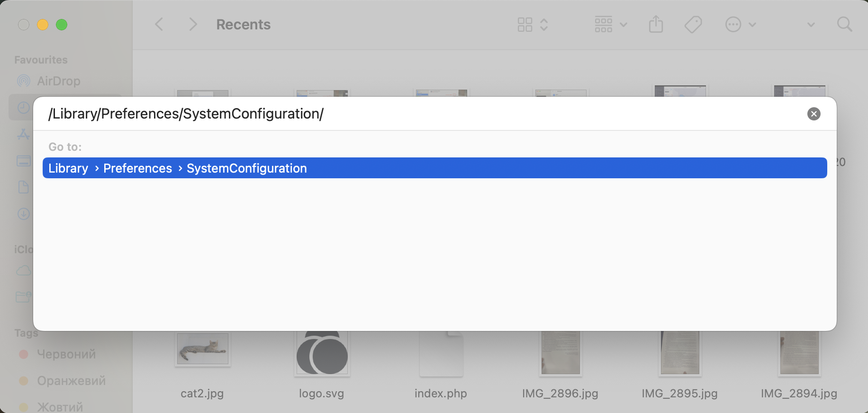The image size is (868, 413).
Task: Open the Applications sidebar icon
Action: [23, 134]
